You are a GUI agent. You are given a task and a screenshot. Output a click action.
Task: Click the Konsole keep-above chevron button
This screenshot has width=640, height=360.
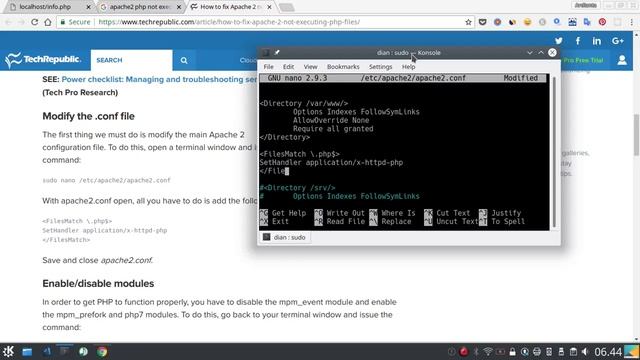[541, 53]
